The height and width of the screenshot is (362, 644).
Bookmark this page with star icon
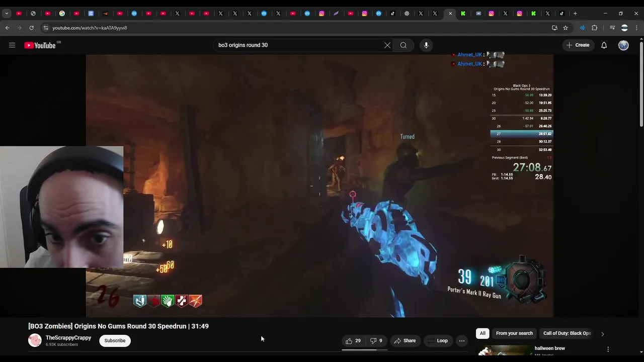pos(566,28)
